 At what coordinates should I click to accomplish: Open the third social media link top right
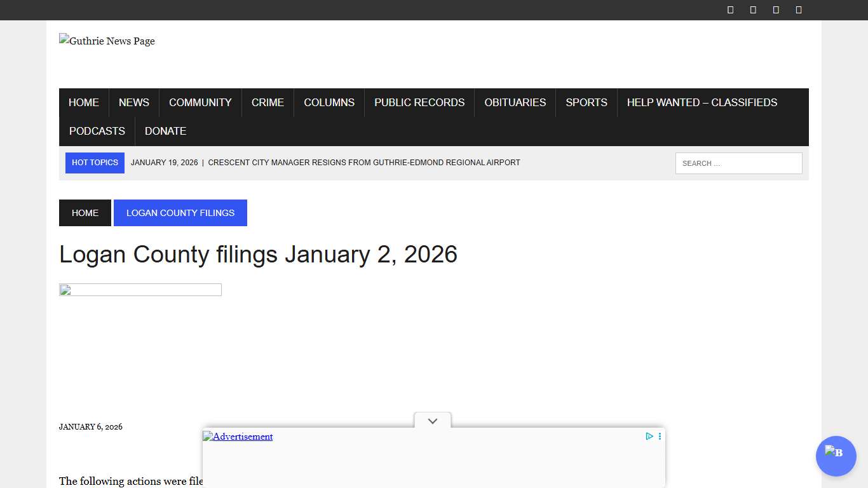click(x=775, y=10)
